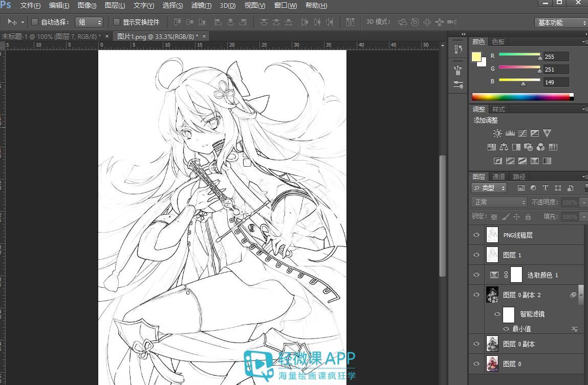
Task: Switch to the 通道 tab
Action: [x=498, y=176]
